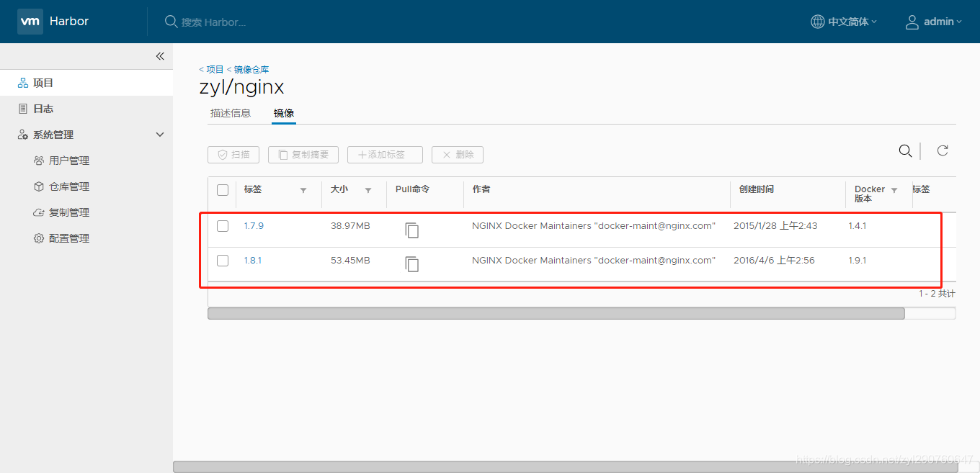Click the 复制摘要 copy digest button

click(x=303, y=154)
